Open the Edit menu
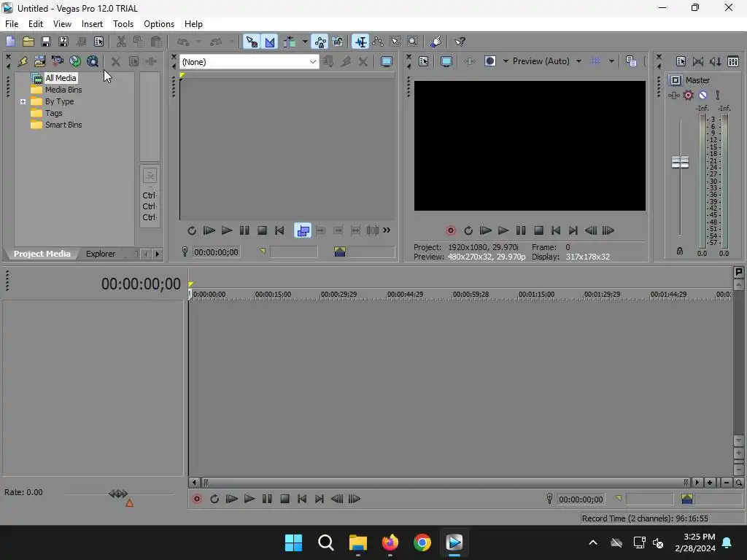This screenshot has height=560, width=747. click(x=36, y=24)
